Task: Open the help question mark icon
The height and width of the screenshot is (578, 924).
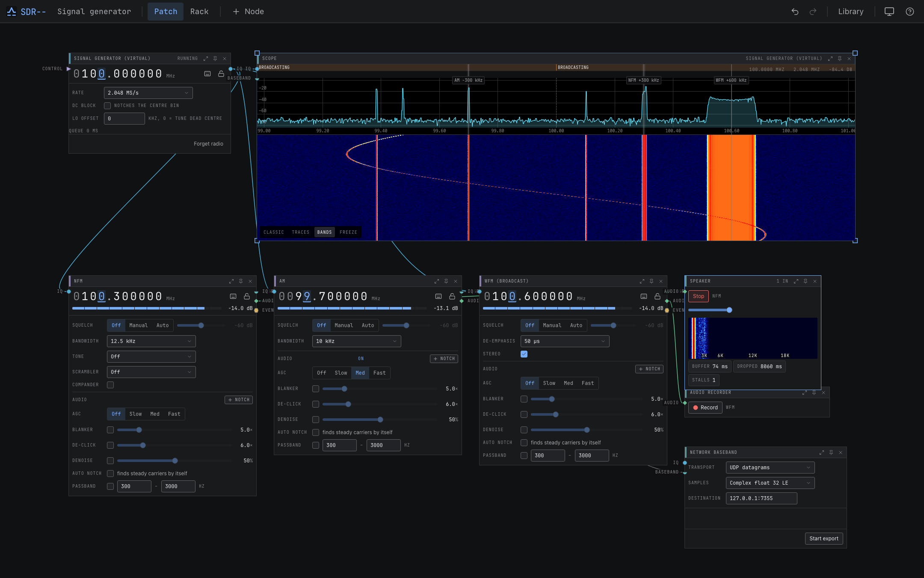Action: coord(909,12)
